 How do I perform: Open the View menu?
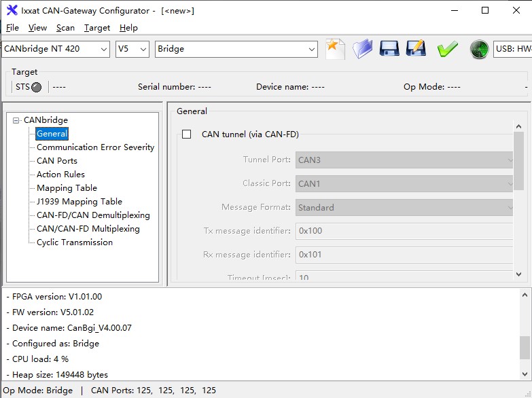pos(37,28)
